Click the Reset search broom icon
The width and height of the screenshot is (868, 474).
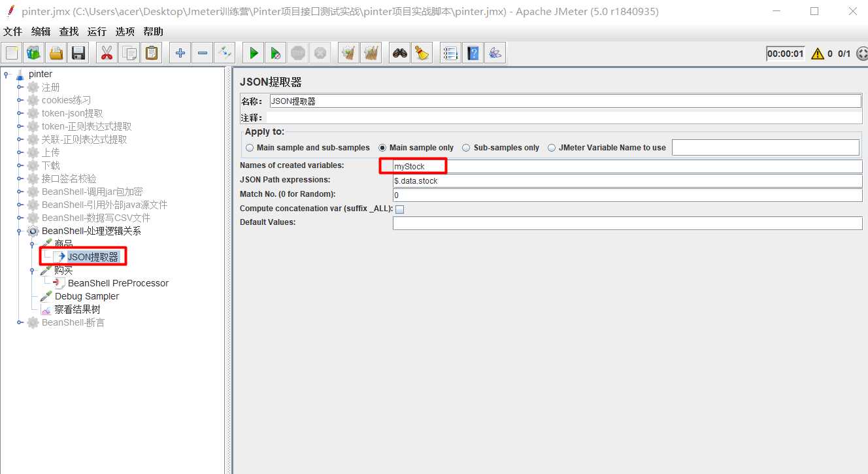[x=422, y=53]
